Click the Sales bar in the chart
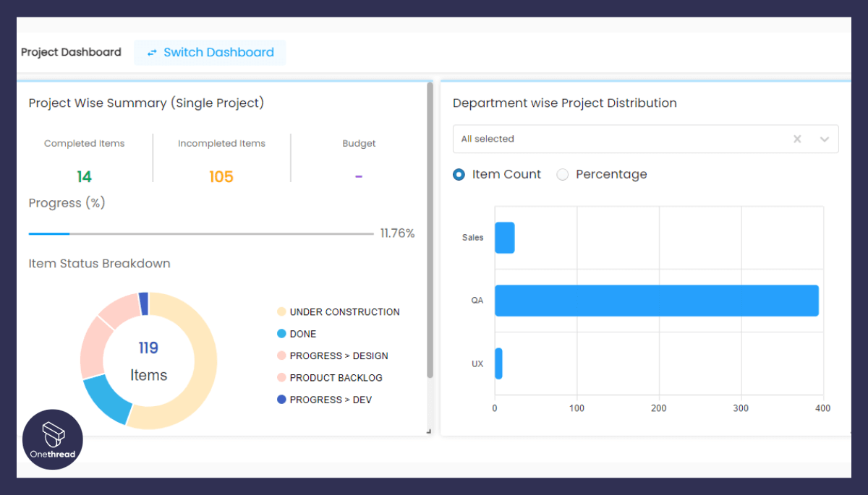Viewport: 868px width, 495px height. click(503, 237)
